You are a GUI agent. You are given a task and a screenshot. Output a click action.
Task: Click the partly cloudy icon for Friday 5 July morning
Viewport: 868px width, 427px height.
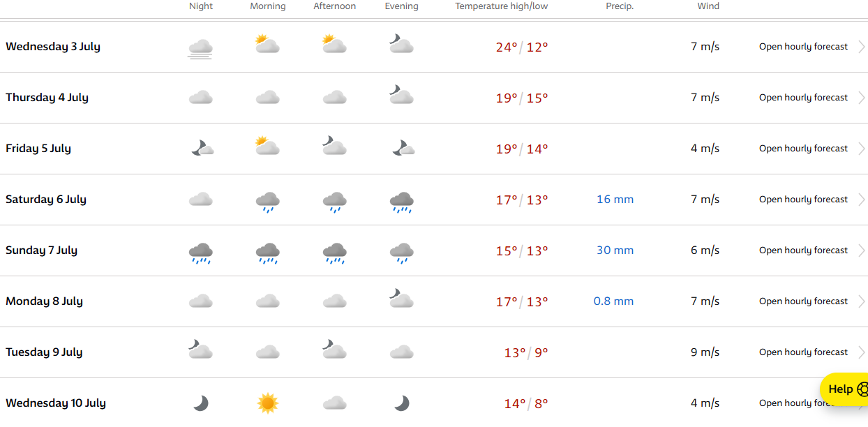point(267,146)
